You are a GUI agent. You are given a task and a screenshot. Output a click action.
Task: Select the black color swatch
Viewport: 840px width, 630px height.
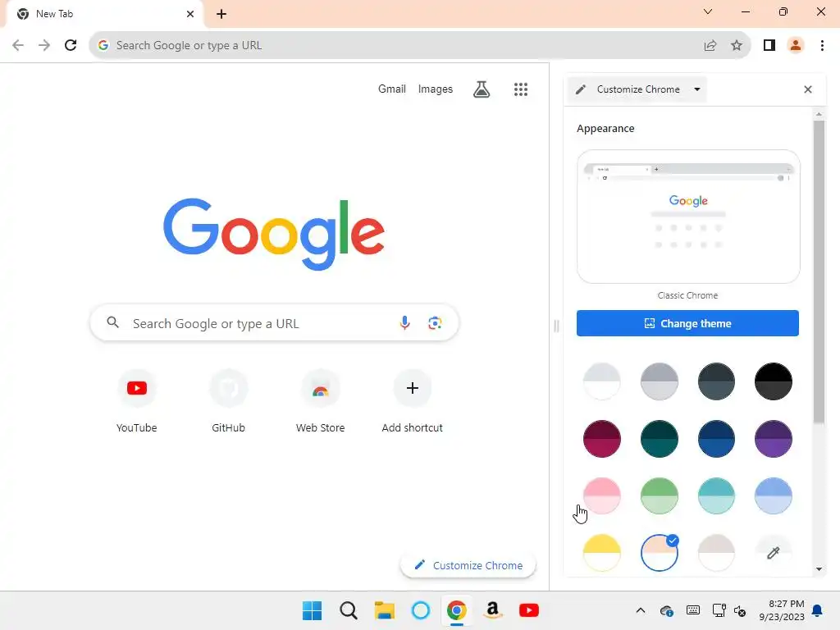773,381
